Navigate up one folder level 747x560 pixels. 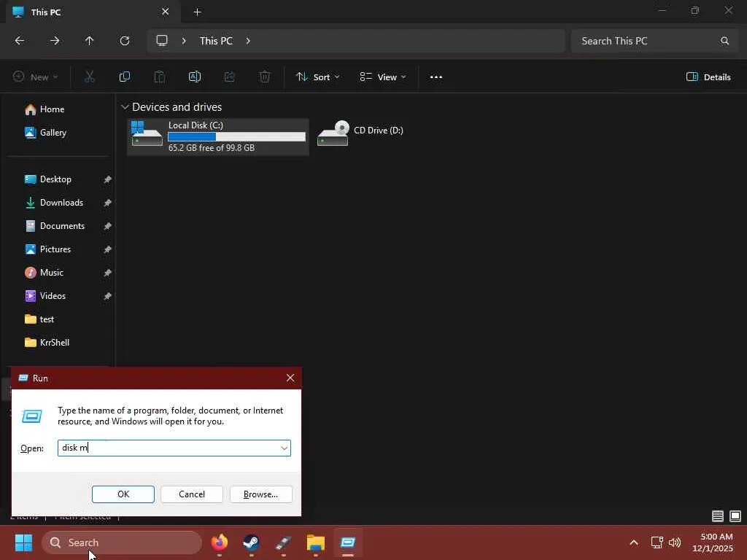[x=89, y=41]
